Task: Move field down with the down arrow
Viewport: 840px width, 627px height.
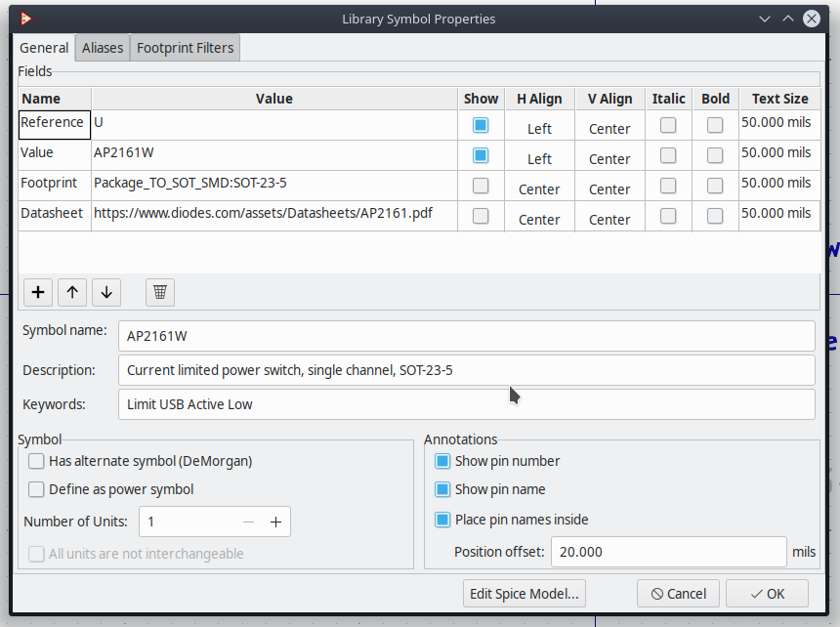Action: click(106, 292)
